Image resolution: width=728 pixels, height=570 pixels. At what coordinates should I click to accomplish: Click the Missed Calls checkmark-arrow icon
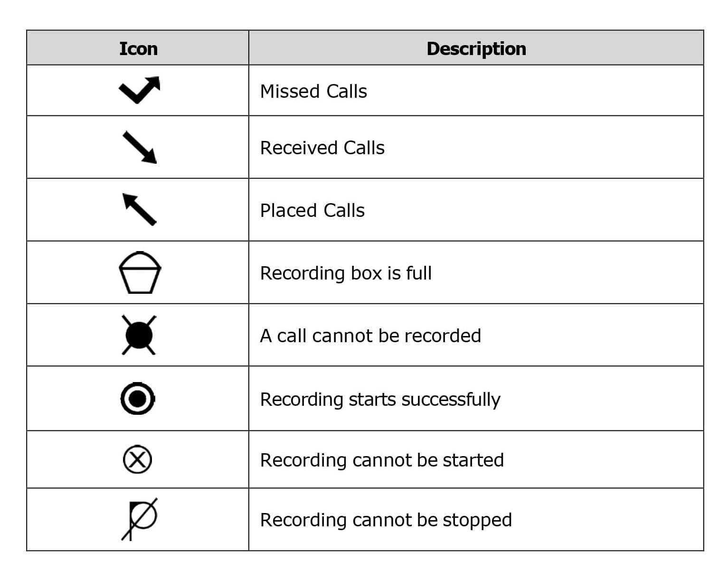pyautogui.click(x=139, y=89)
